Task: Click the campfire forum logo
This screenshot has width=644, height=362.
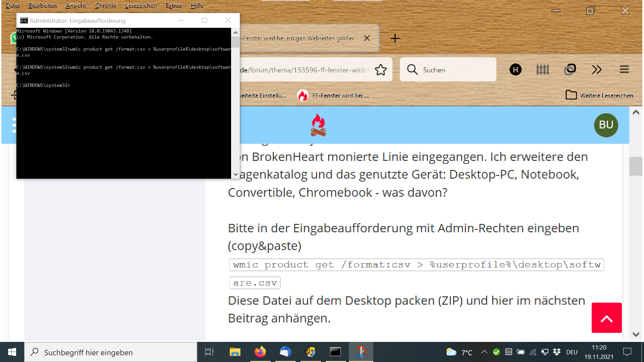Action: click(x=318, y=125)
